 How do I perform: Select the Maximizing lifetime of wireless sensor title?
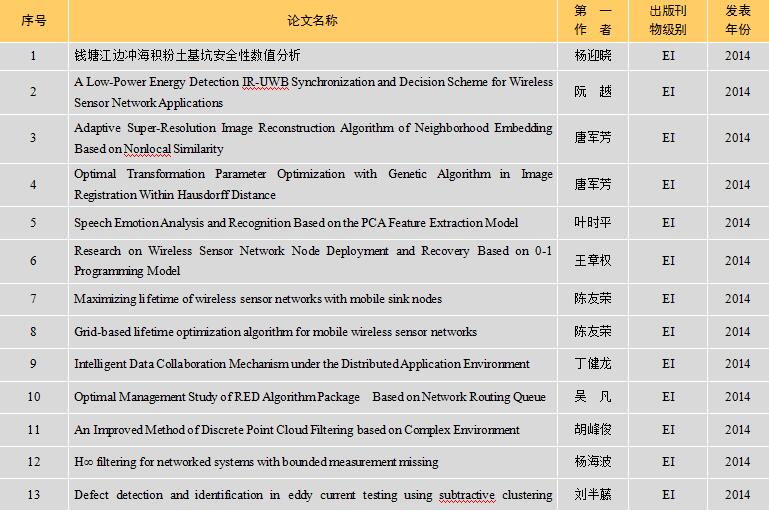257,299
